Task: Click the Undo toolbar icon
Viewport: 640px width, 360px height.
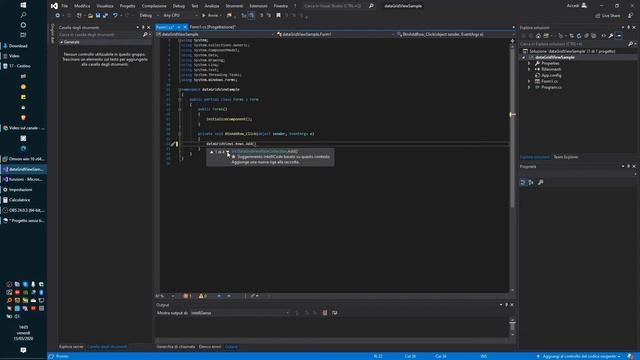Action: pyautogui.click(x=115, y=16)
